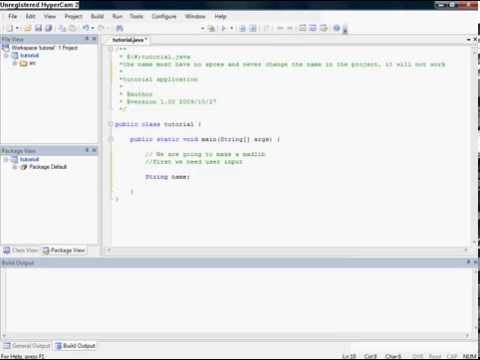The image size is (480, 360).
Task: Toggle auto-hide pin on File View panel
Action: coord(87,39)
